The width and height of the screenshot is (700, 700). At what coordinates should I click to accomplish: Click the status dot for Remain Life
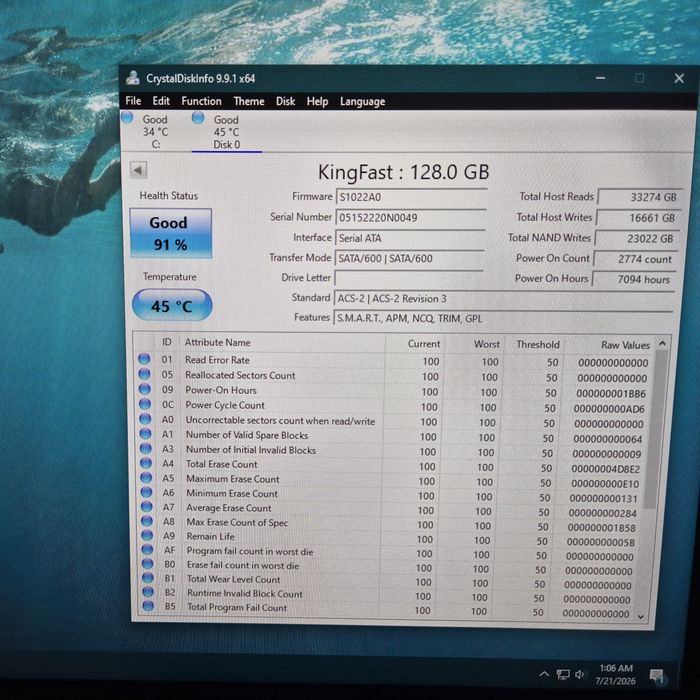tap(147, 535)
